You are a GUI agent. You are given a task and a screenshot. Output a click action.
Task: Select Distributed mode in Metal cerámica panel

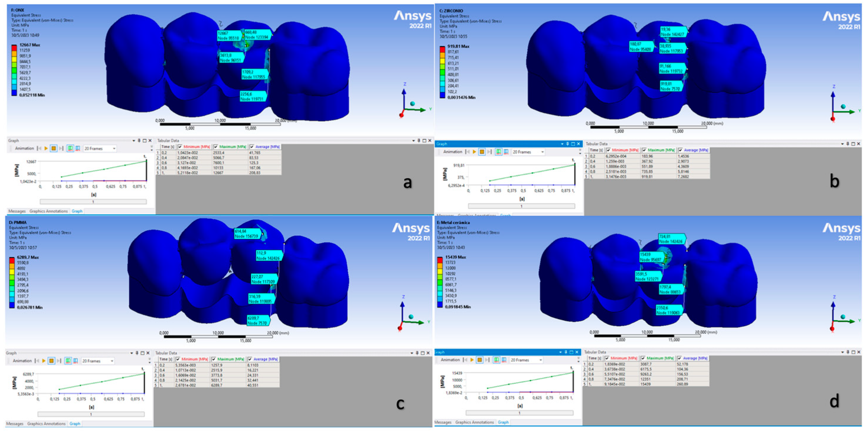coord(496,360)
